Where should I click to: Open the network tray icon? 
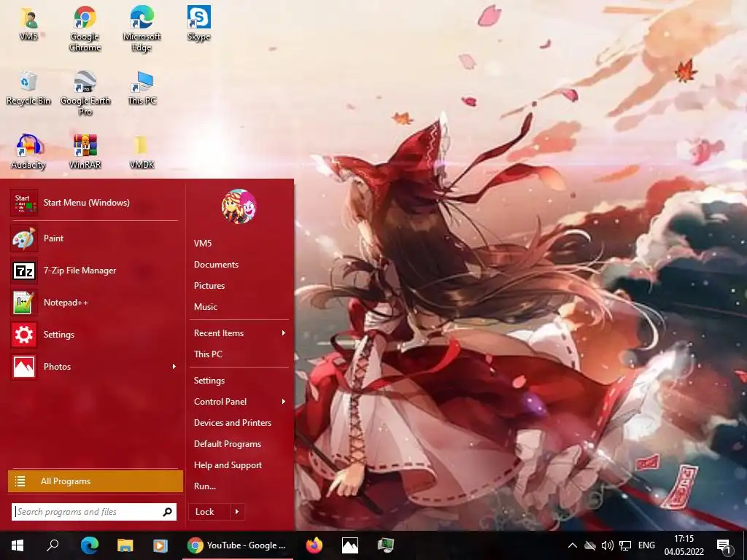pos(625,545)
